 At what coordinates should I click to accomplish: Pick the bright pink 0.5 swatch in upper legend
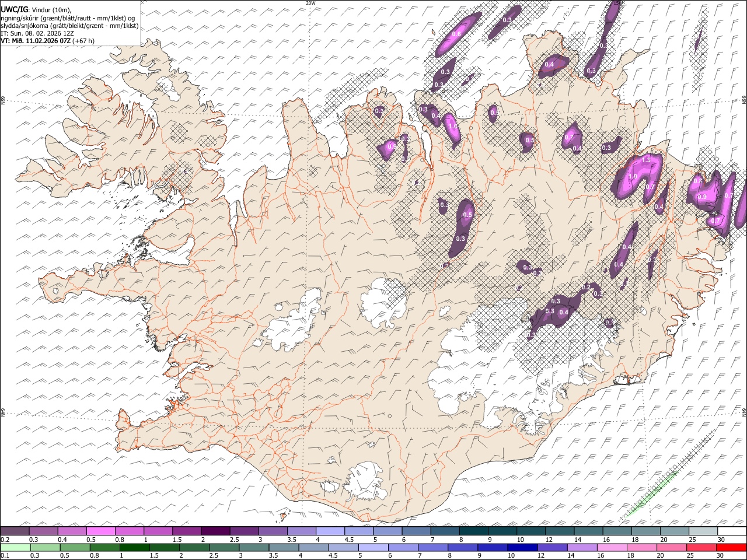coord(101,531)
